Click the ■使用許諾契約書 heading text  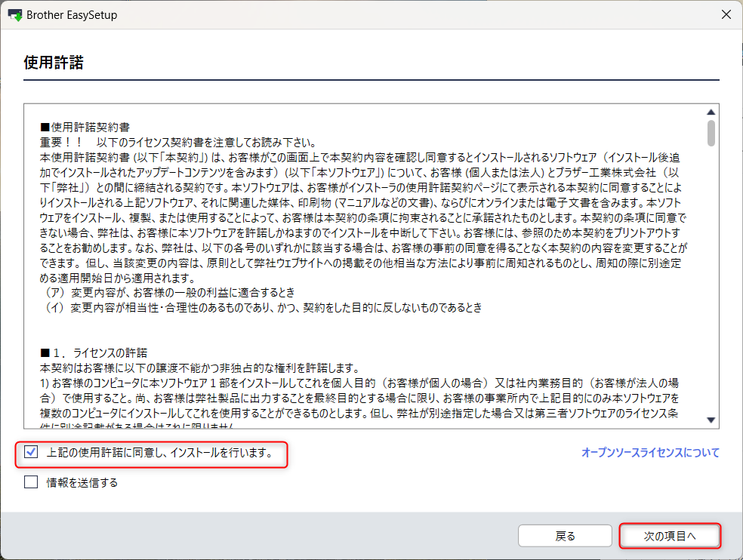[85, 127]
